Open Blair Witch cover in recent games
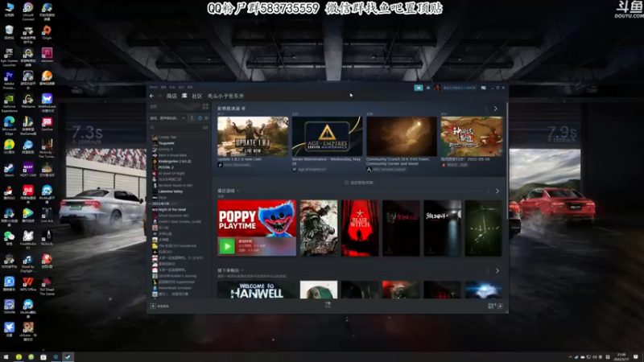Screen dimensions: 644x362 coord(360,228)
